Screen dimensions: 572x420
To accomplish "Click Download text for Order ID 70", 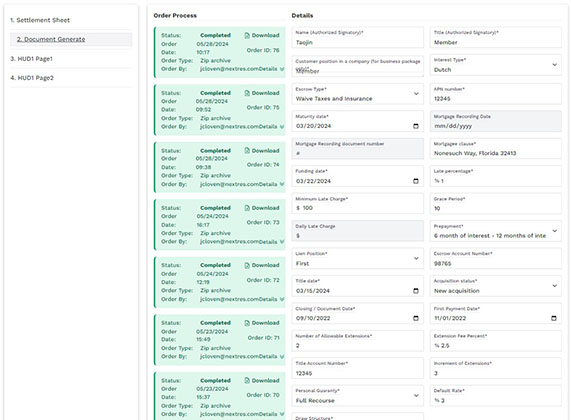I will coord(266,381).
